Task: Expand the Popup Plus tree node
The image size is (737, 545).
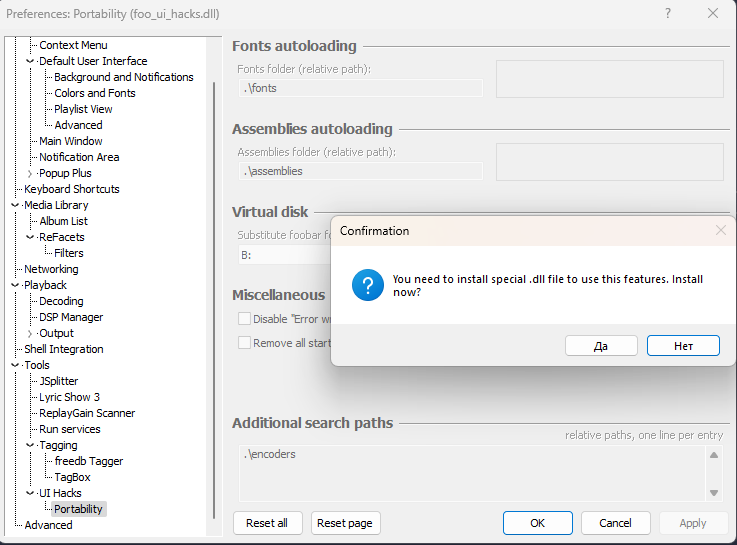Action: [30, 173]
